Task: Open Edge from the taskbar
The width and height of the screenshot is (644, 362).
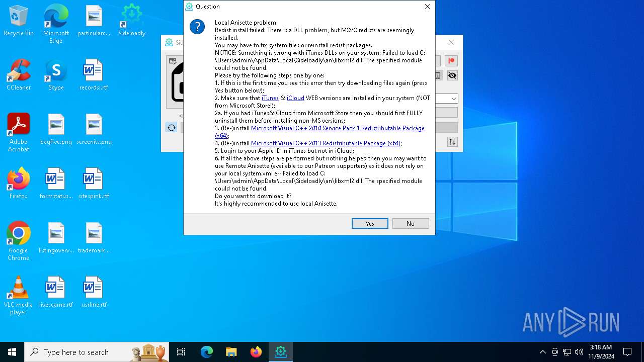Action: point(207,352)
